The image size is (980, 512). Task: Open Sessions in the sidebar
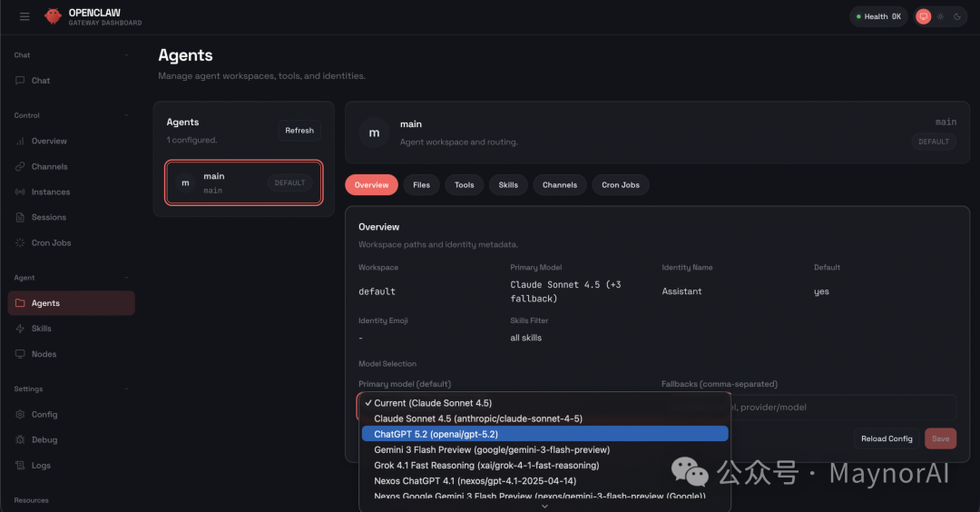pos(72,218)
